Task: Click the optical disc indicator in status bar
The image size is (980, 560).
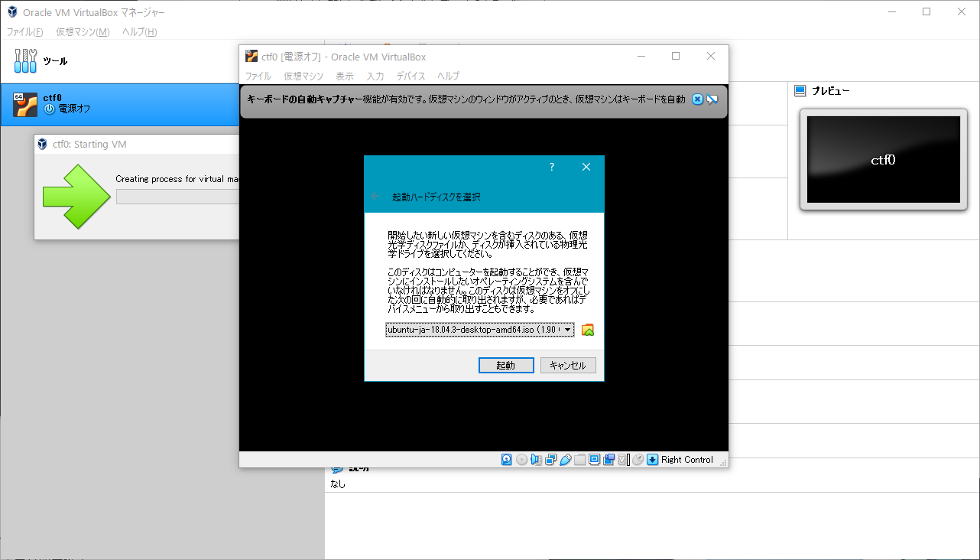Action: (522, 460)
